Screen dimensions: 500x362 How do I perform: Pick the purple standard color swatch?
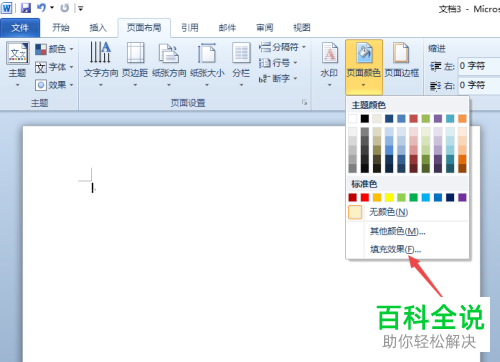tap(462, 197)
